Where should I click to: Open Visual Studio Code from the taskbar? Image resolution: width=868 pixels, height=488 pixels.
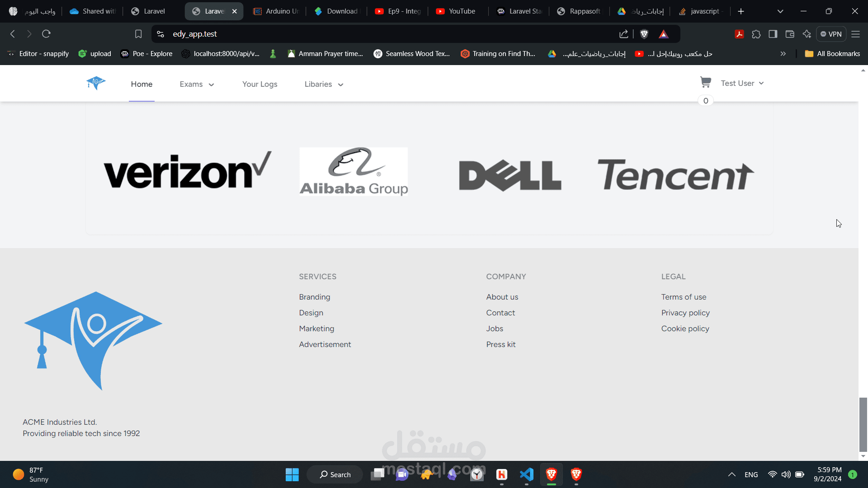[x=527, y=474]
